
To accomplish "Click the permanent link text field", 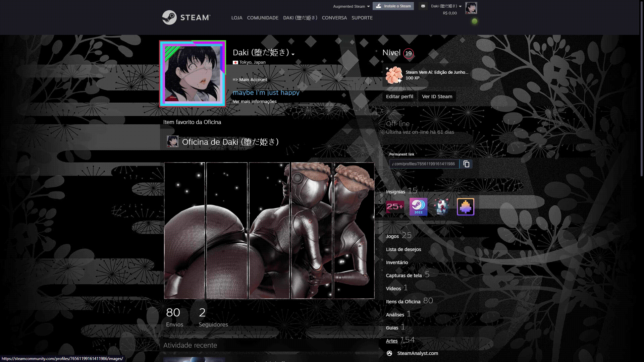I will (424, 164).
